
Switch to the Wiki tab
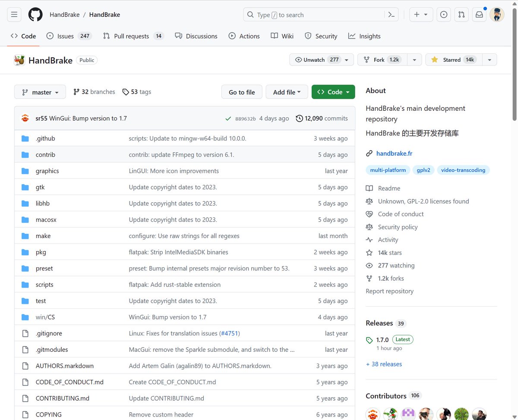[x=282, y=36]
